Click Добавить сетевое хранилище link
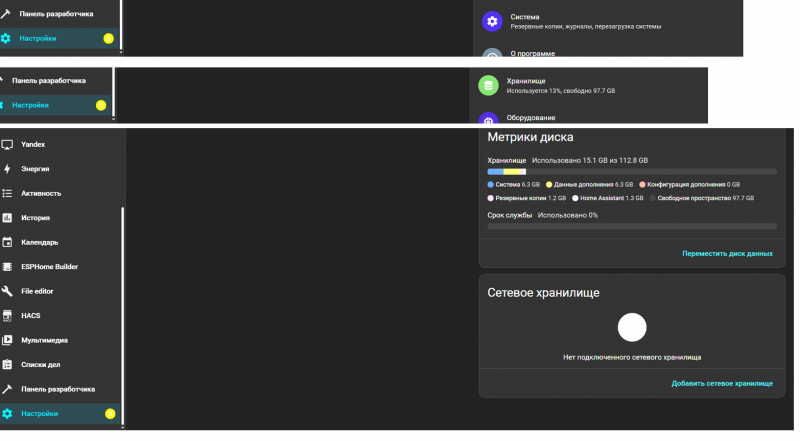Image resolution: width=800 pixels, height=441 pixels. point(722,383)
